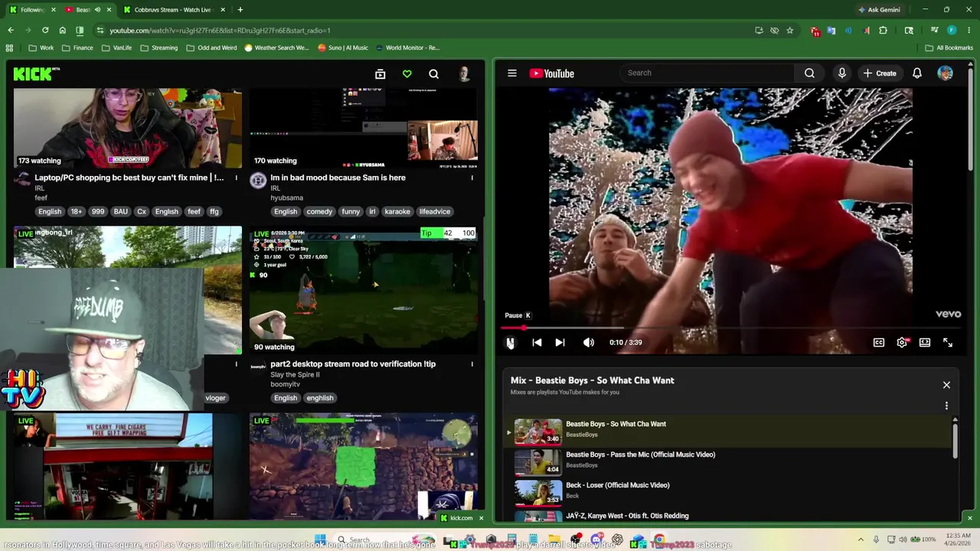This screenshot has width=980, height=551.
Task: Skip to next video in player
Action: (560, 343)
